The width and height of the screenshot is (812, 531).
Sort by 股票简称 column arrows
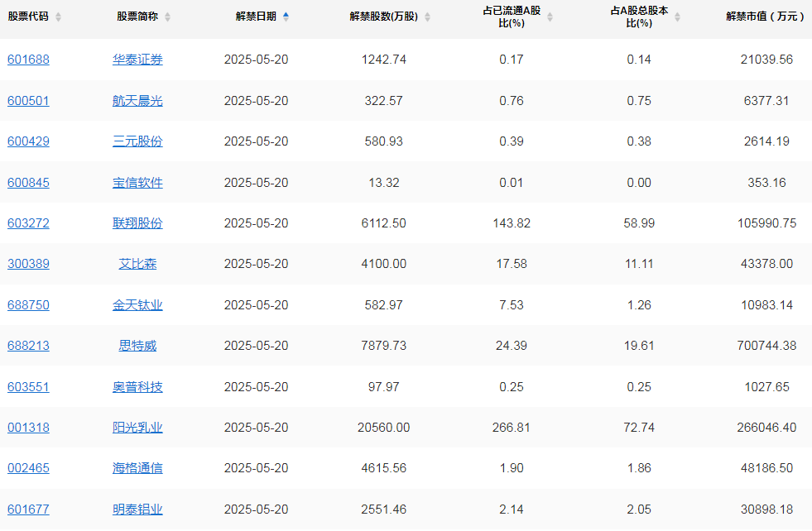[167, 17]
